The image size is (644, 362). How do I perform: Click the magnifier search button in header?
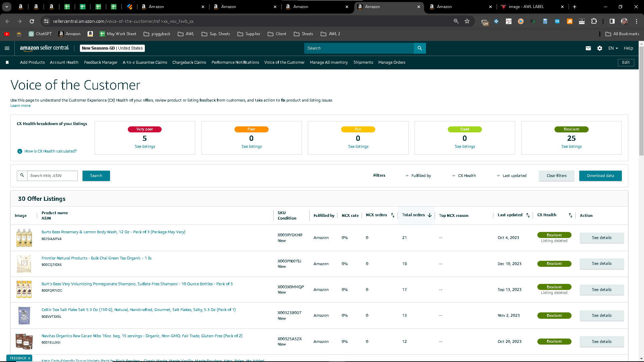click(420, 48)
